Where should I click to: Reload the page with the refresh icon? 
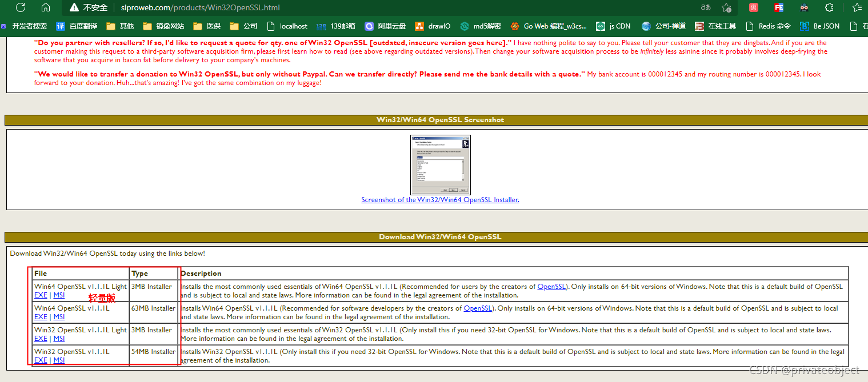21,8
